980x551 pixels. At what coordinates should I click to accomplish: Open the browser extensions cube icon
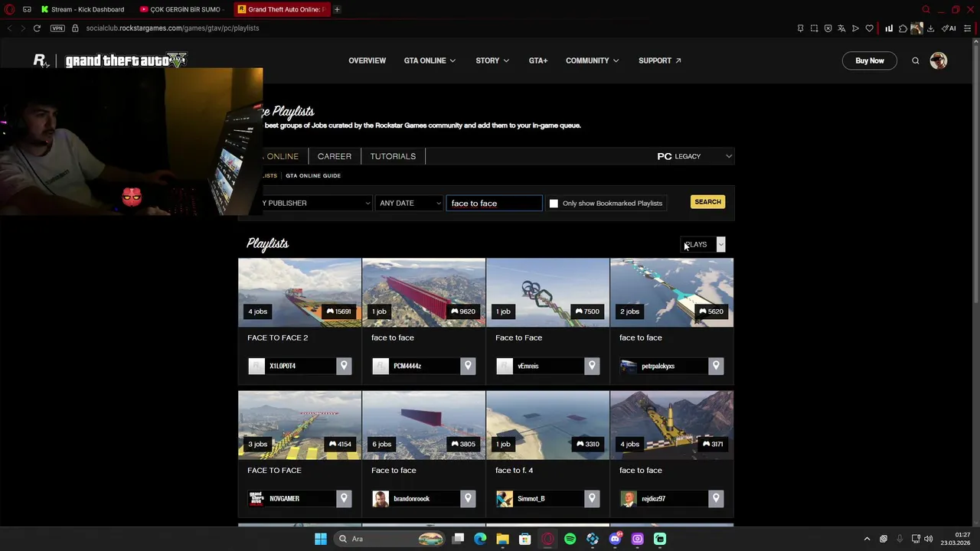click(903, 28)
